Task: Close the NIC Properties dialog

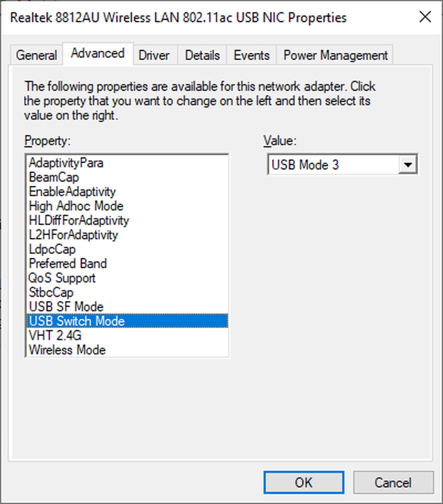Action: (425, 17)
